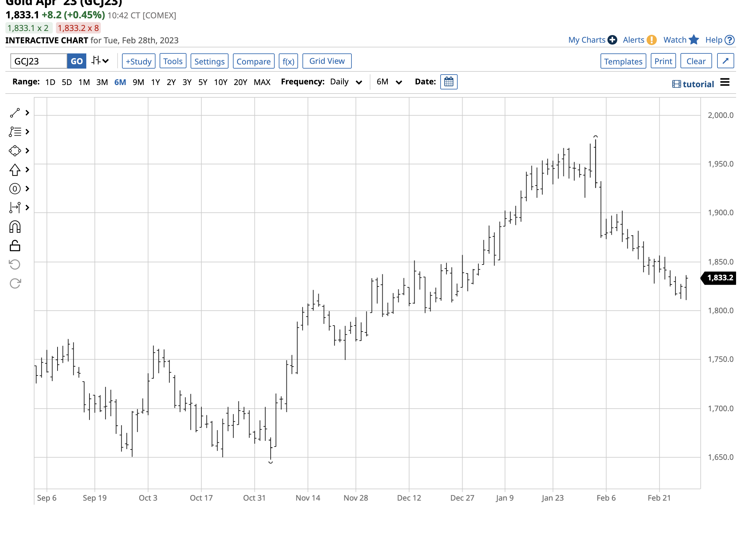Toggle the drawings lock icon

15,246
